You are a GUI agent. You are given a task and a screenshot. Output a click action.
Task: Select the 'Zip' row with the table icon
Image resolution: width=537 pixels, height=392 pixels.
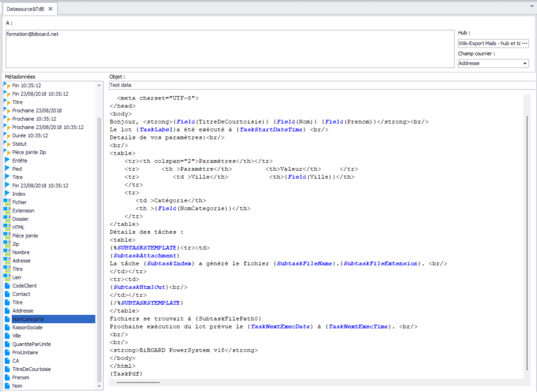pos(16,244)
